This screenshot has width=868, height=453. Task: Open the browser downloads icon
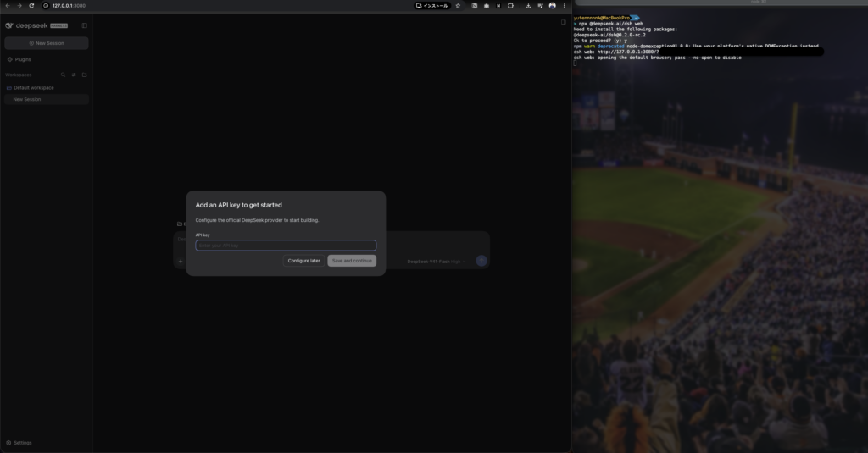point(528,6)
